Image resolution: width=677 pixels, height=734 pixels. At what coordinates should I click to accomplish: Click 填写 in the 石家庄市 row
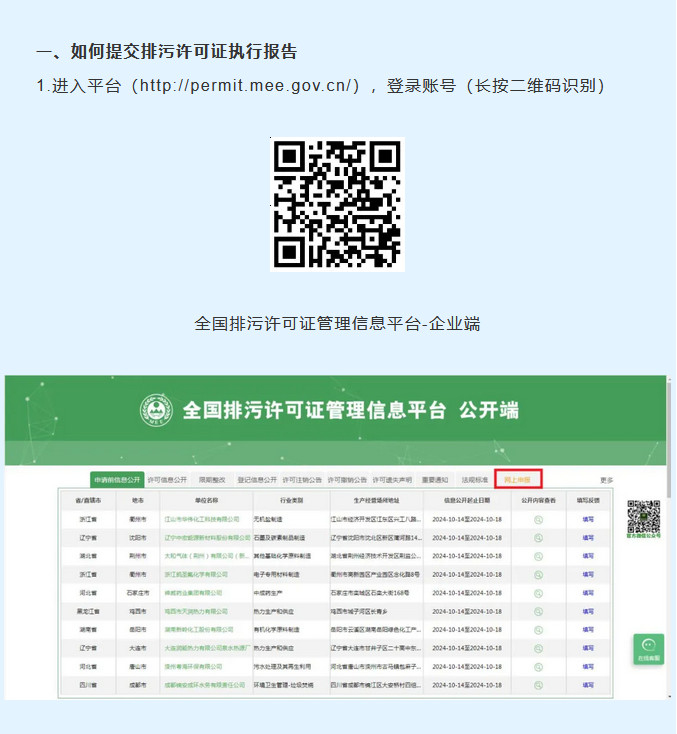click(588, 593)
